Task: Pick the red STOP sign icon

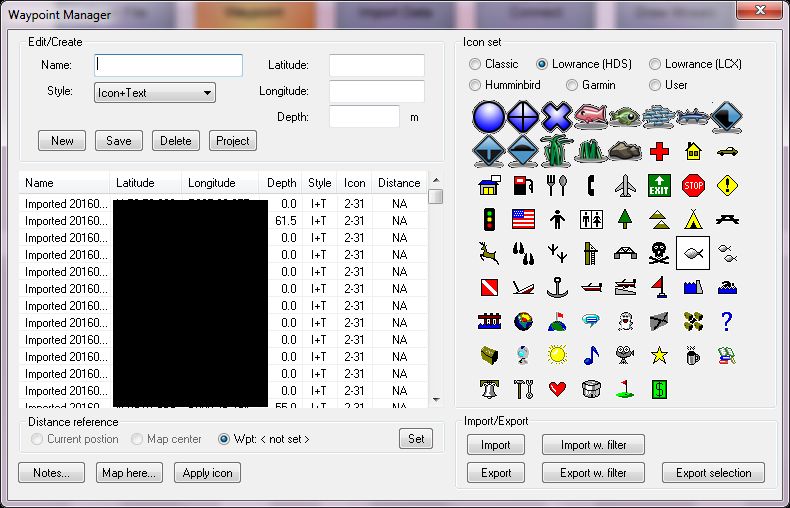Action: (693, 185)
